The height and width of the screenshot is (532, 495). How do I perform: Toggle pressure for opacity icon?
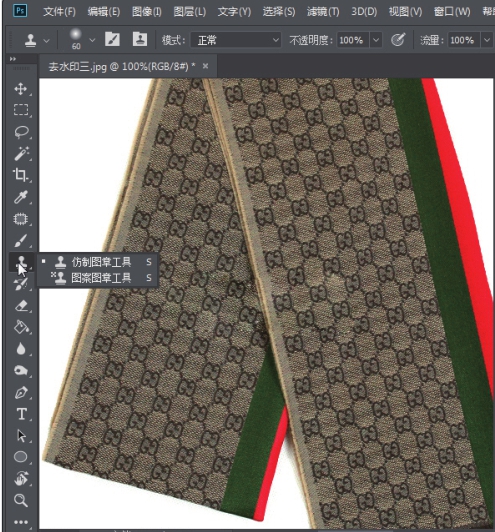click(x=398, y=40)
